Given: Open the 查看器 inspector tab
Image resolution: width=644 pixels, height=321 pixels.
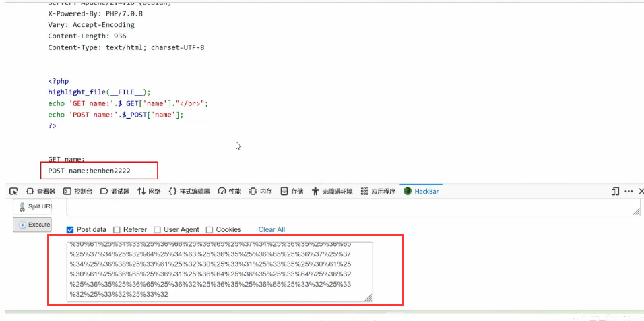Looking at the screenshot, I should coord(41,192).
